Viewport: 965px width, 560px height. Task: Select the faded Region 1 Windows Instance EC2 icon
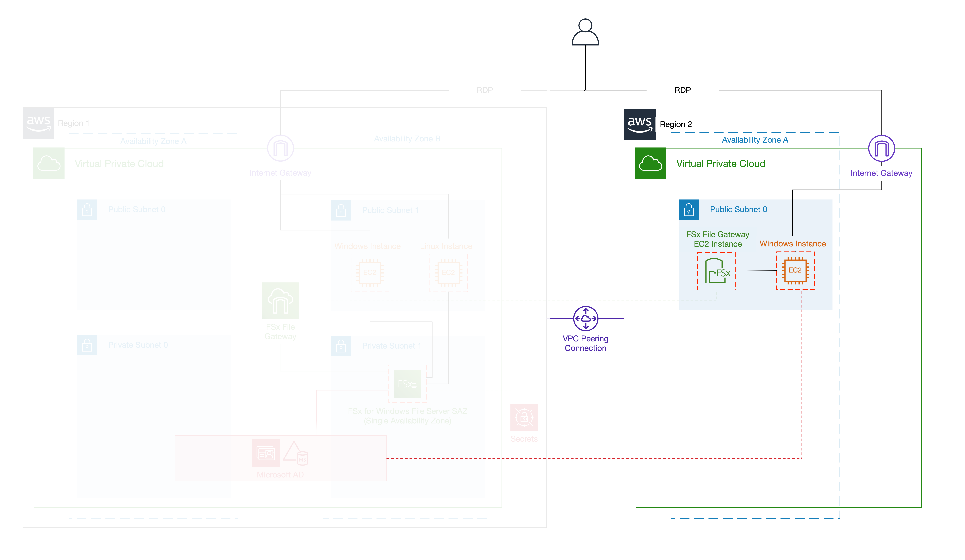[370, 273]
